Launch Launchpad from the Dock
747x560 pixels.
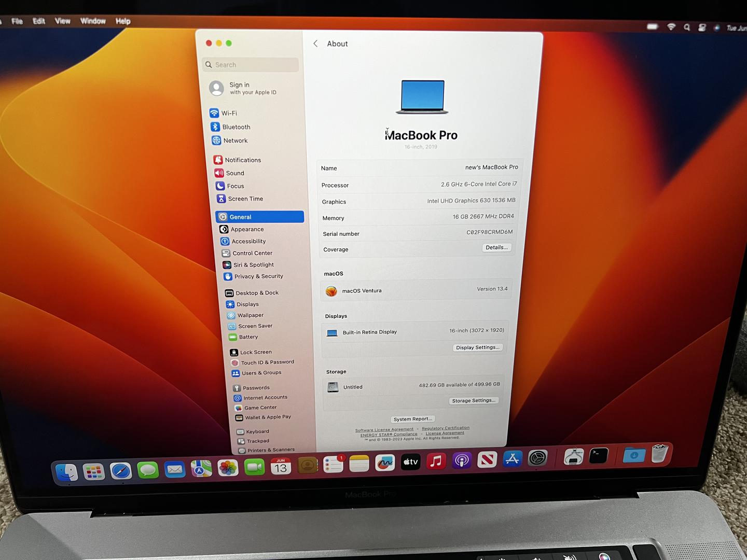94,471
